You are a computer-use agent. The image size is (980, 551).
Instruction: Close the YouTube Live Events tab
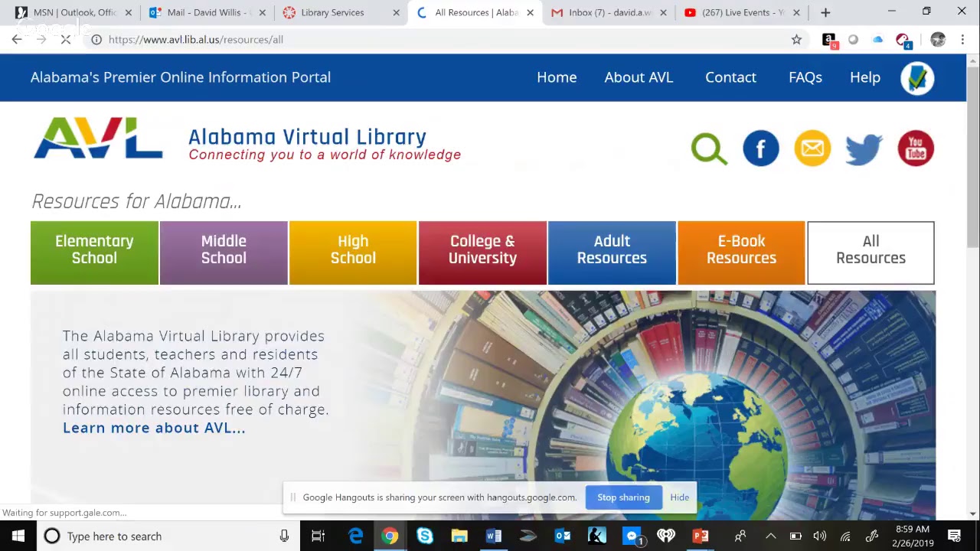796,12
